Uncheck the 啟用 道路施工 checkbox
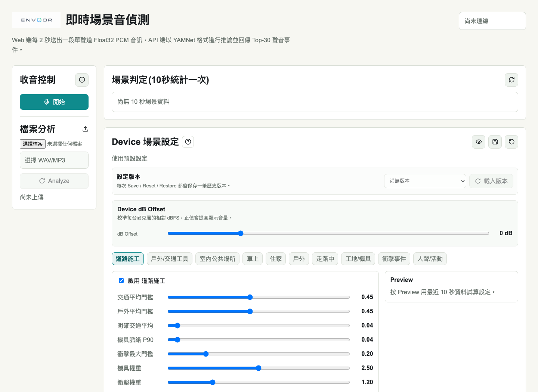538x392 pixels. (x=121, y=281)
